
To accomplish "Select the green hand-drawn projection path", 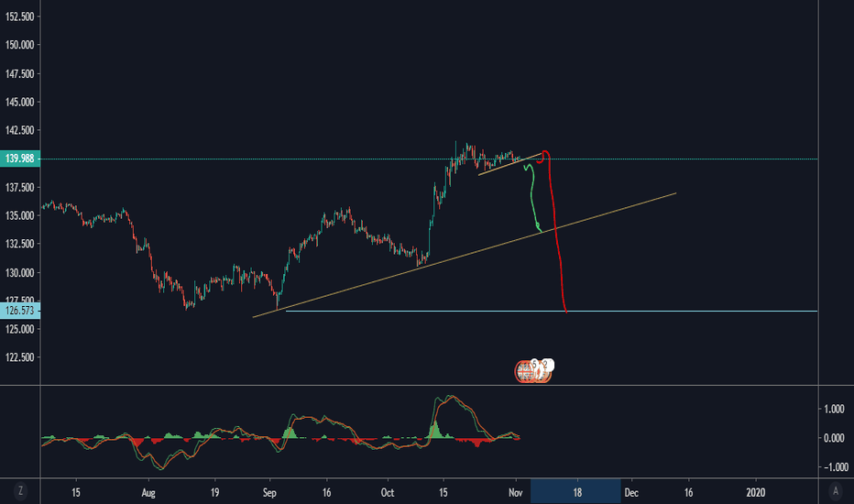I will (x=532, y=199).
